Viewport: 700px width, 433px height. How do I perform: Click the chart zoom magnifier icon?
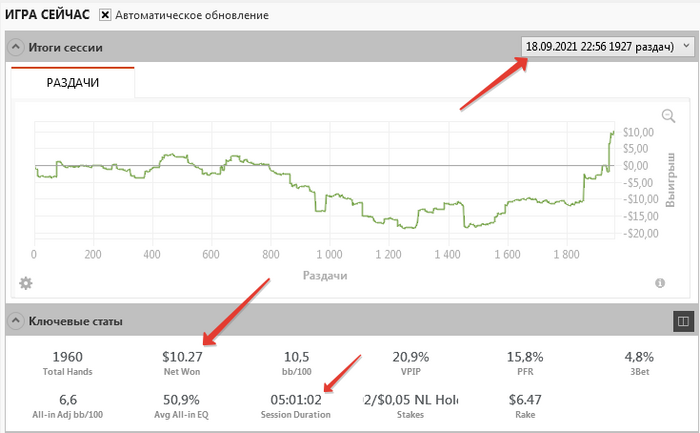[669, 116]
